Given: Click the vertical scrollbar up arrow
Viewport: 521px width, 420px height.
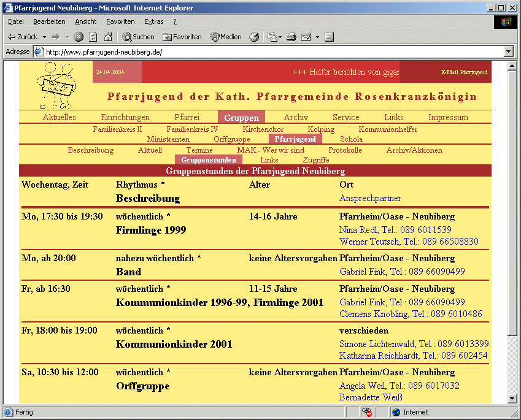Looking at the screenshot, I should pos(512,66).
